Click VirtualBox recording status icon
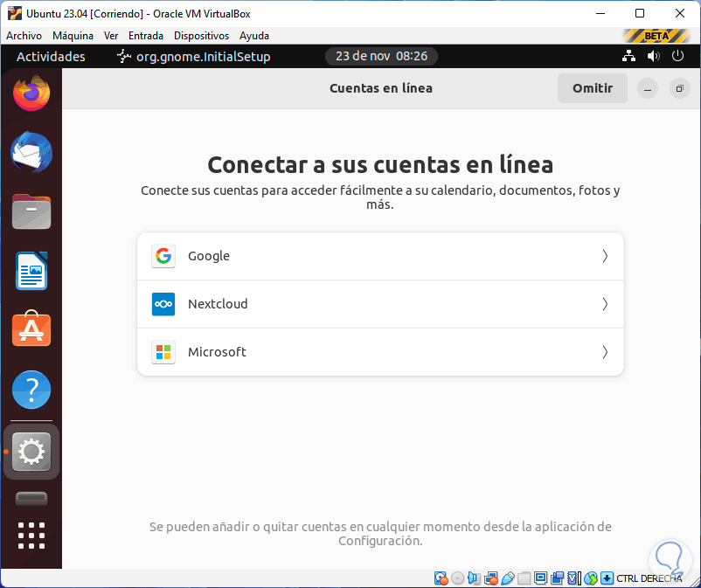 point(557,578)
